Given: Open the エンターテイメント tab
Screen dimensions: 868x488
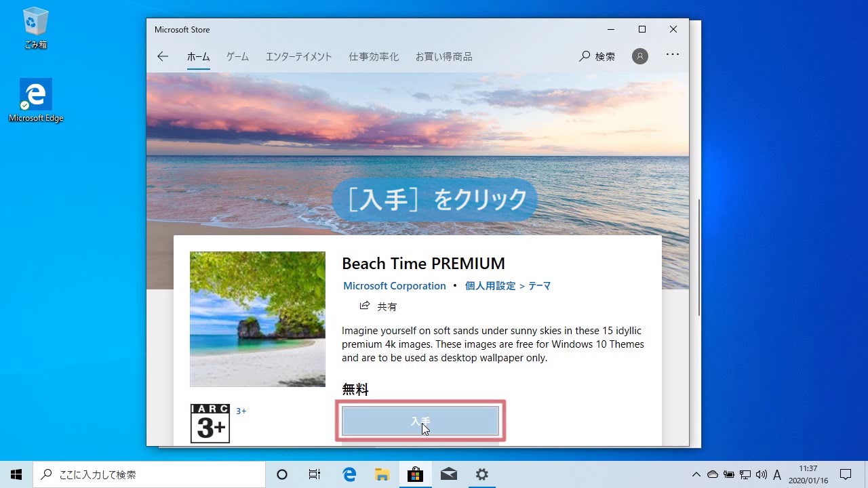Looking at the screenshot, I should click(x=298, y=57).
